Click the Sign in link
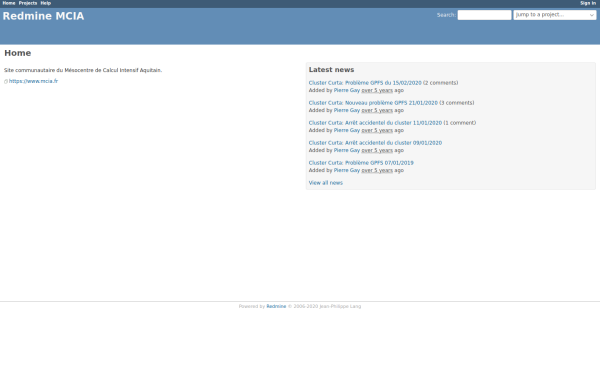This screenshot has width=600, height=375. click(588, 3)
